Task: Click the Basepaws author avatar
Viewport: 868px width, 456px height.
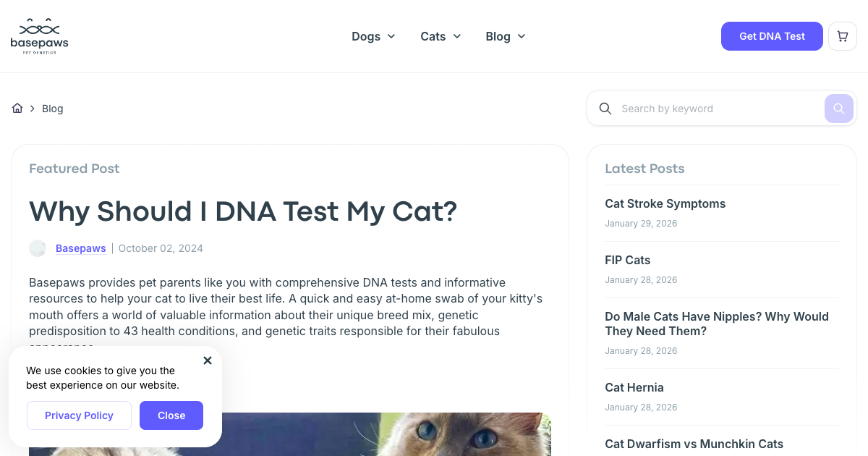Action: (x=38, y=248)
